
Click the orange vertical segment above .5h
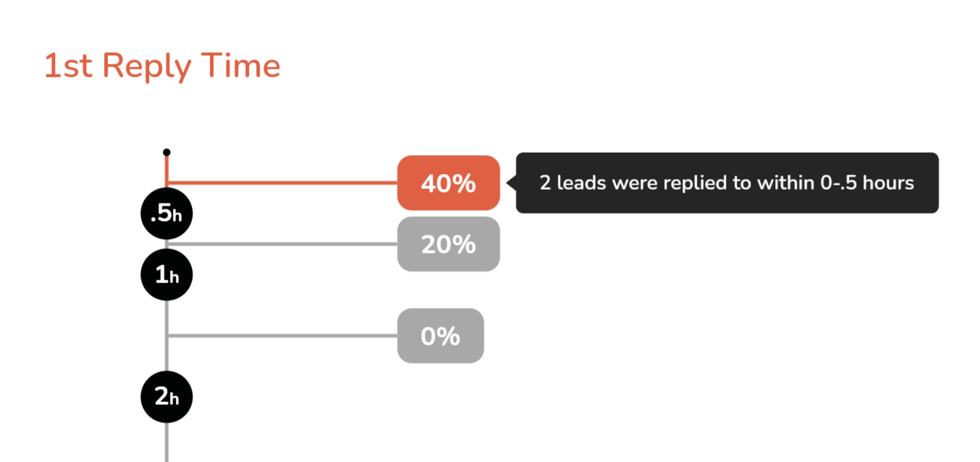click(166, 170)
